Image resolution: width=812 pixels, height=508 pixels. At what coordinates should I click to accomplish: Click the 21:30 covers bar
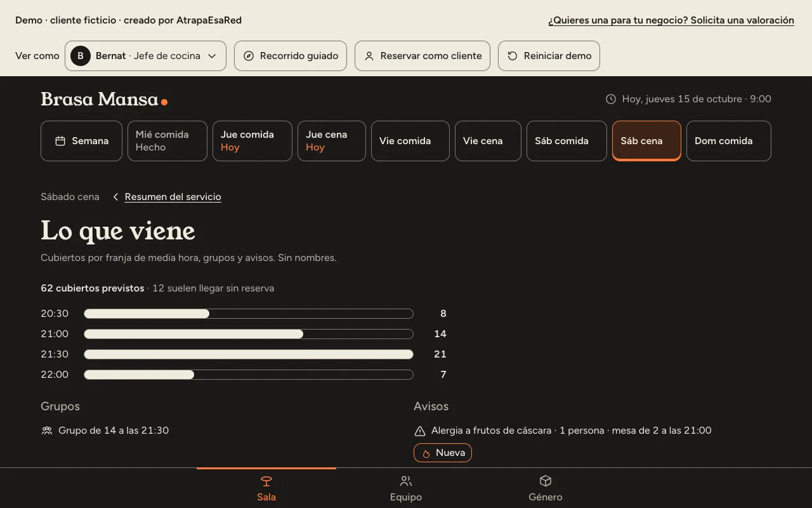[249, 354]
